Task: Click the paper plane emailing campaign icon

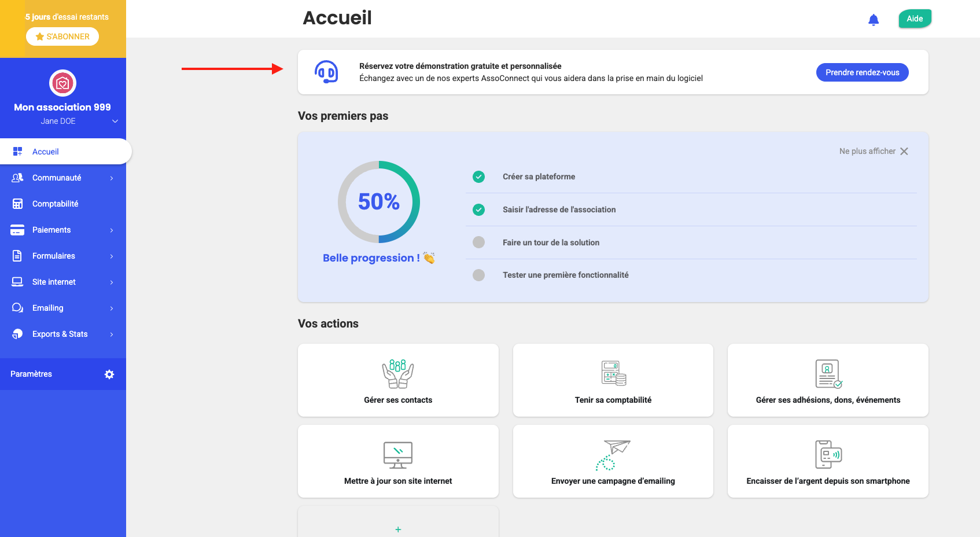Action: click(613, 455)
